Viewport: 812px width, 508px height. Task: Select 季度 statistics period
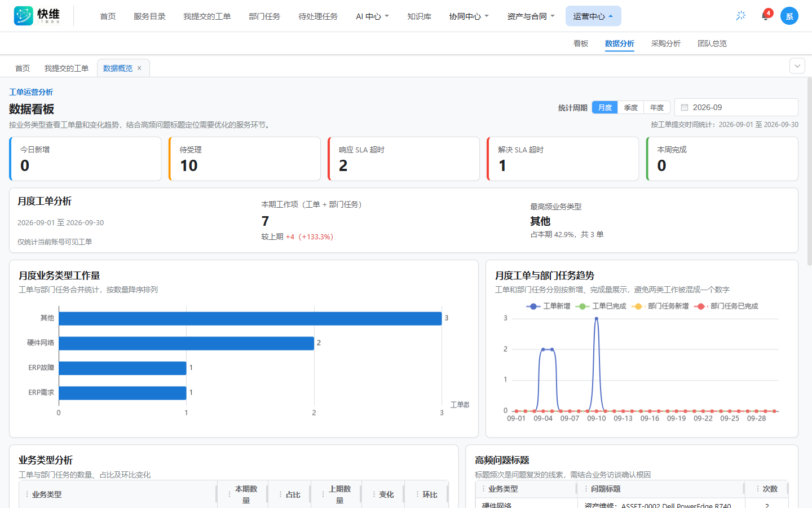[x=631, y=107]
